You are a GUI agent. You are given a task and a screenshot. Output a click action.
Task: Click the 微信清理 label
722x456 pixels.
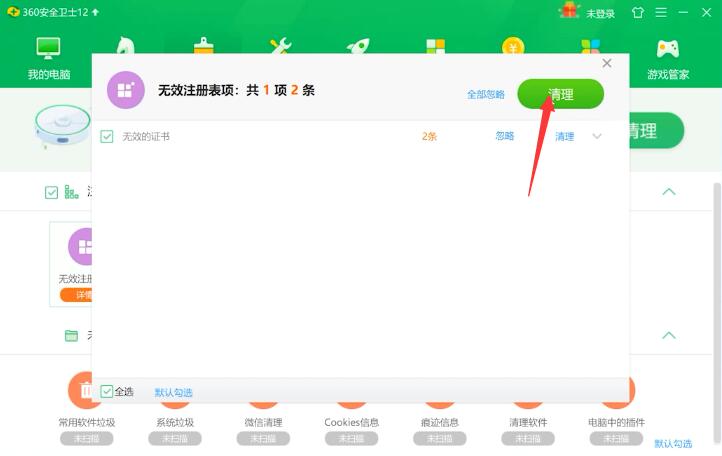pos(263,422)
